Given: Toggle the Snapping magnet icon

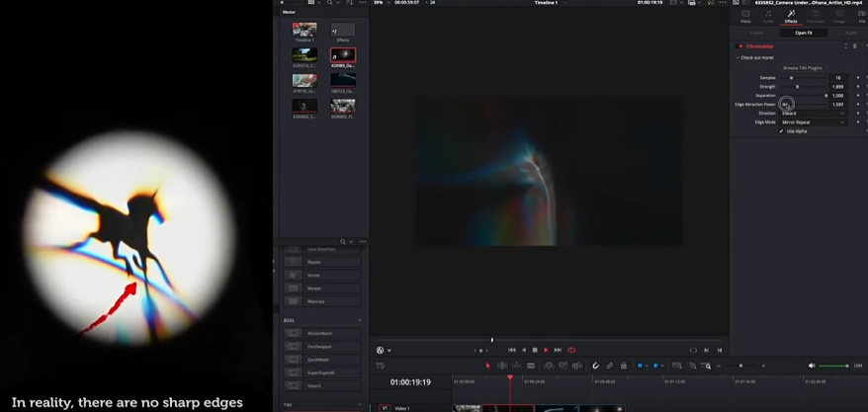Looking at the screenshot, I should tap(595, 366).
